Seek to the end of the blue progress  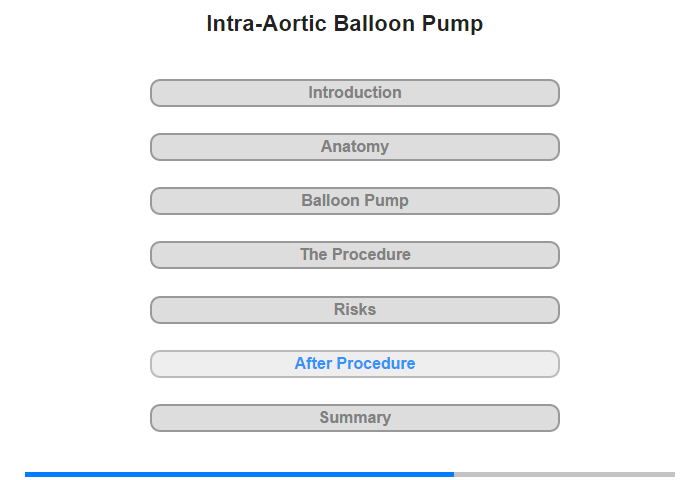point(453,474)
